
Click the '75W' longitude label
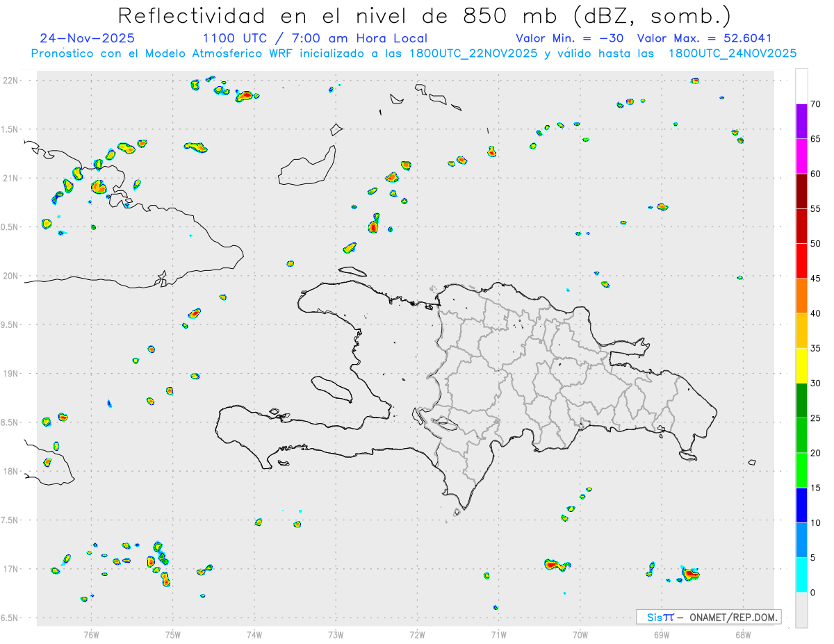tap(172, 634)
